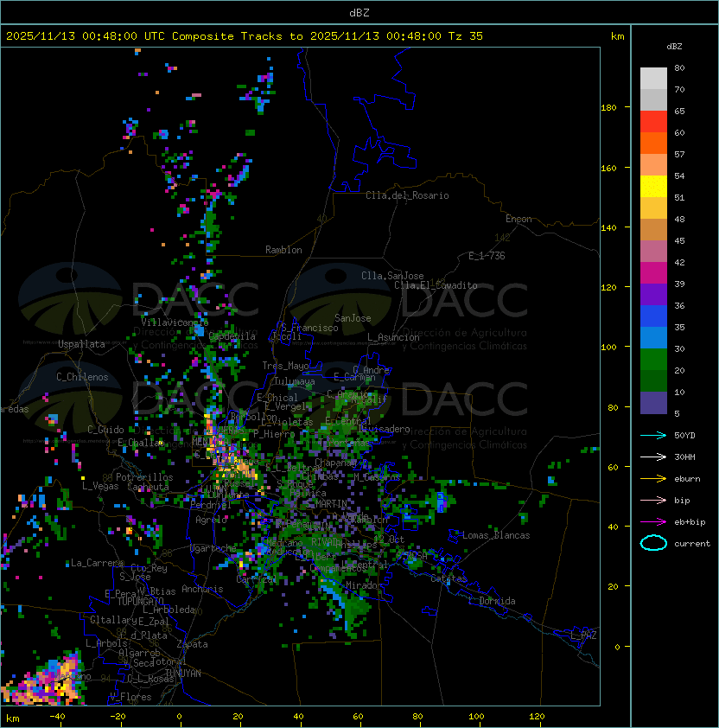The width and height of the screenshot is (719, 728).
Task: Click the 'Anchoris' place label
Action: 202,589
